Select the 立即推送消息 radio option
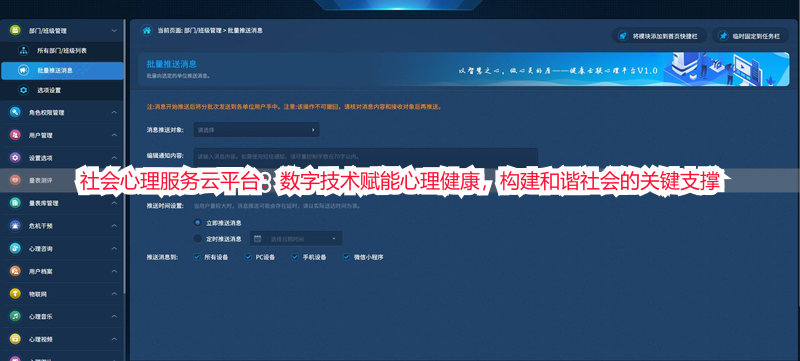 point(197,222)
